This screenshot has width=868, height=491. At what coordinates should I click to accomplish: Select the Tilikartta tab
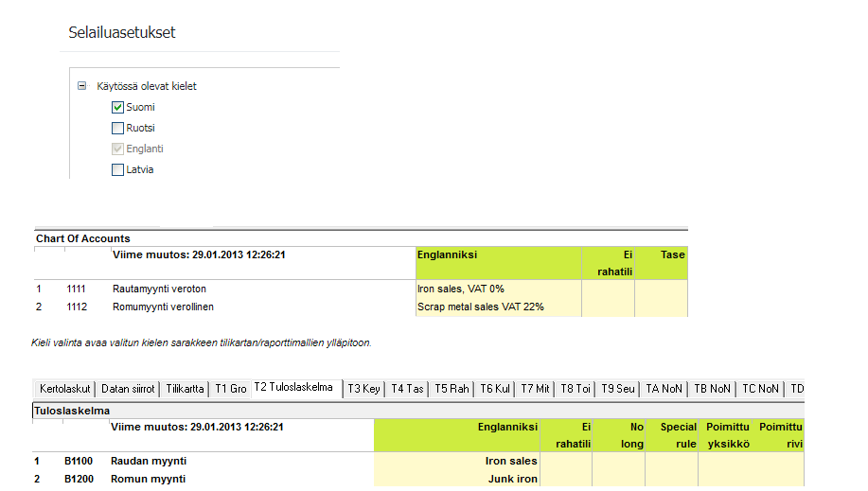tap(185, 389)
